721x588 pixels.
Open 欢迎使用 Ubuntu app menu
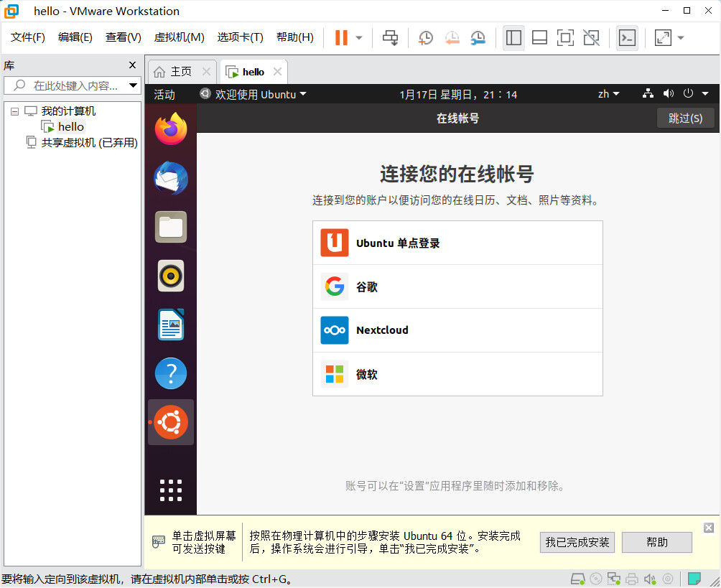(x=253, y=94)
